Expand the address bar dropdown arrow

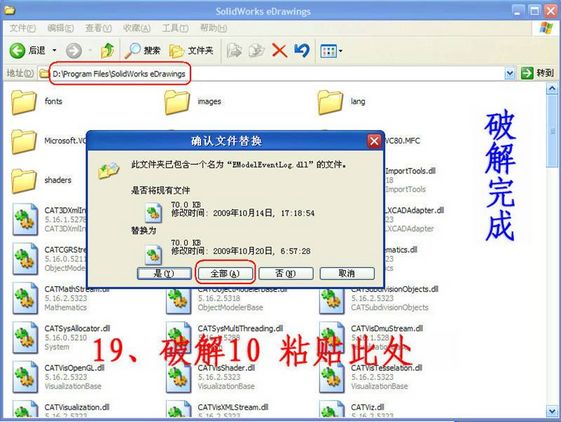(x=509, y=74)
